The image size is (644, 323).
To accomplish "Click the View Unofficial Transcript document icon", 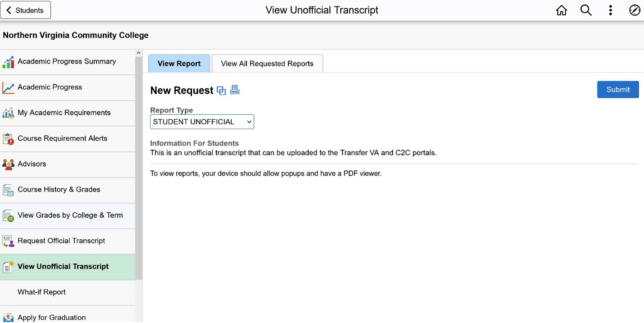I will click(8, 267).
